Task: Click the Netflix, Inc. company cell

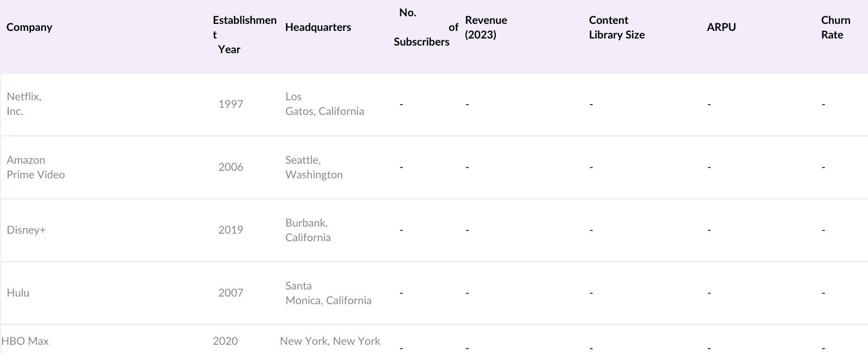Action: (x=24, y=104)
